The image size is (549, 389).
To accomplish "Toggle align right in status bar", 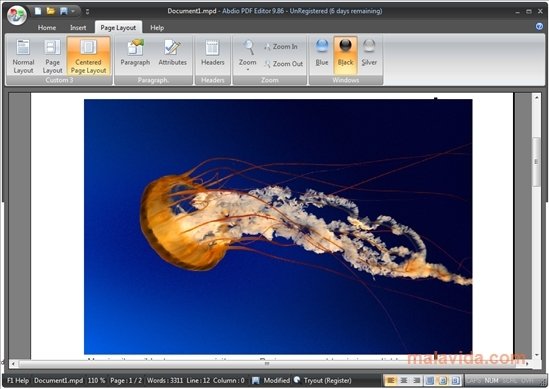I will tap(417, 380).
